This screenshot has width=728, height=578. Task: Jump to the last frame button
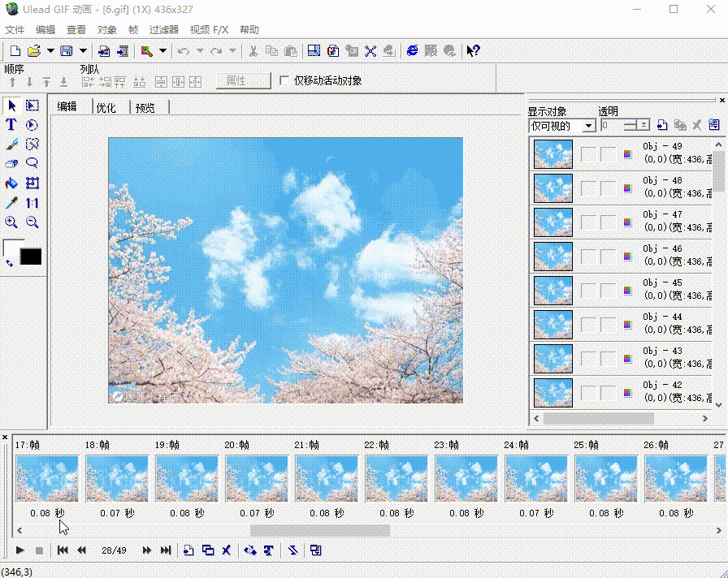pyautogui.click(x=166, y=550)
